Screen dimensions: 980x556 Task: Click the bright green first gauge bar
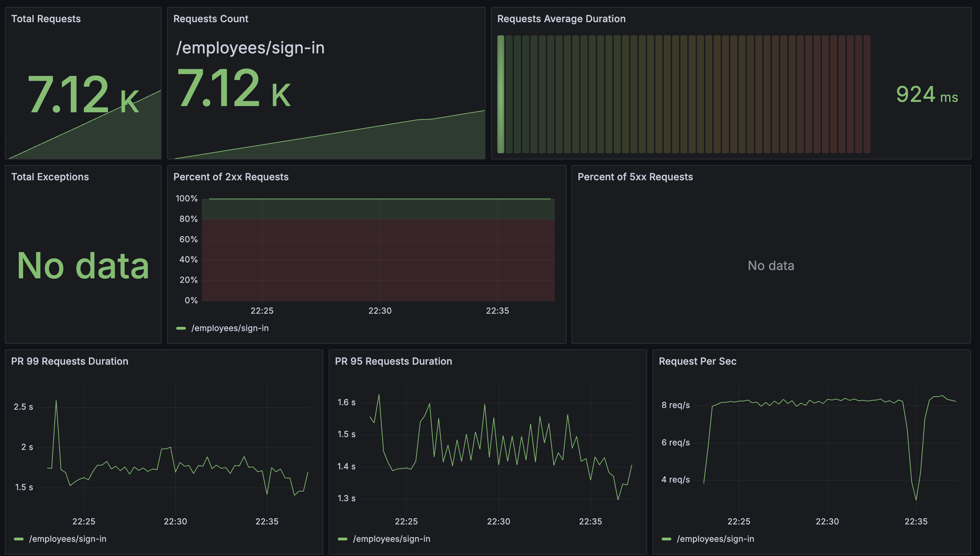click(x=501, y=94)
